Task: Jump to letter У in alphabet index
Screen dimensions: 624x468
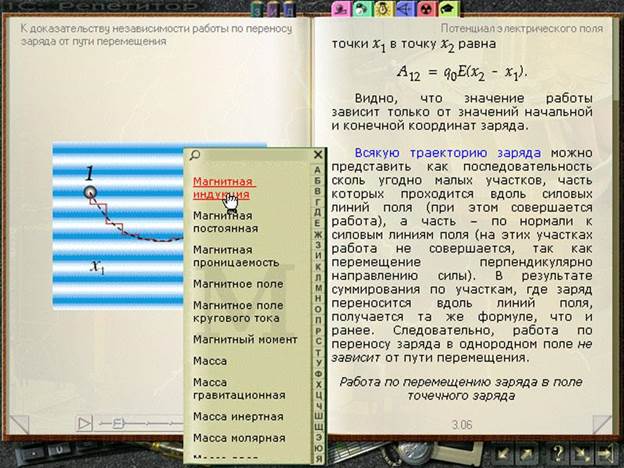Action: (318, 363)
